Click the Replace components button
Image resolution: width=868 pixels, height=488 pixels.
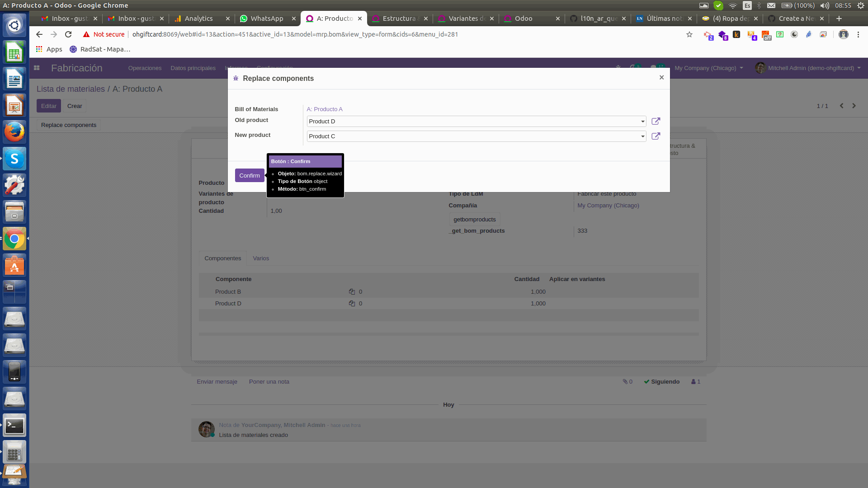69,125
